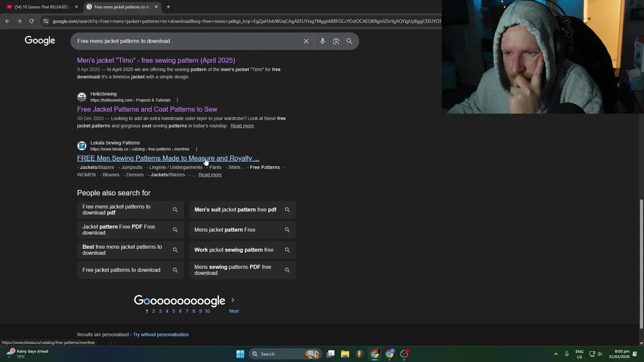The image size is (644, 362).
Task: Open a new browser tab with the plus
Action: tap(168, 7)
